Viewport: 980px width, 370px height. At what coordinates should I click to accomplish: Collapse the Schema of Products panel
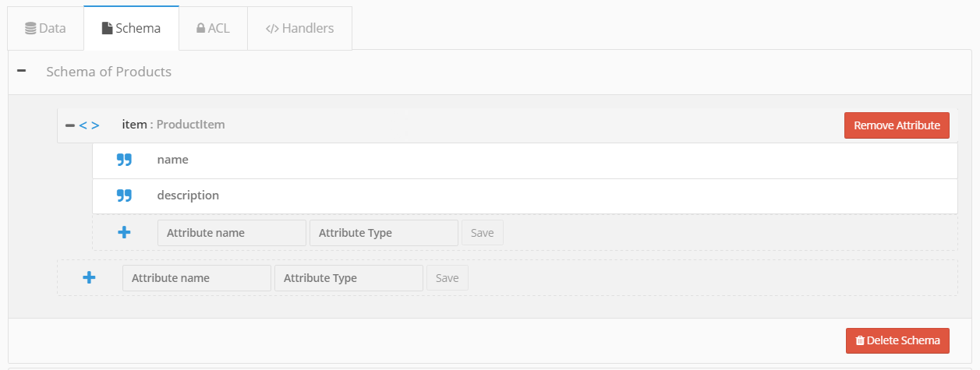21,71
